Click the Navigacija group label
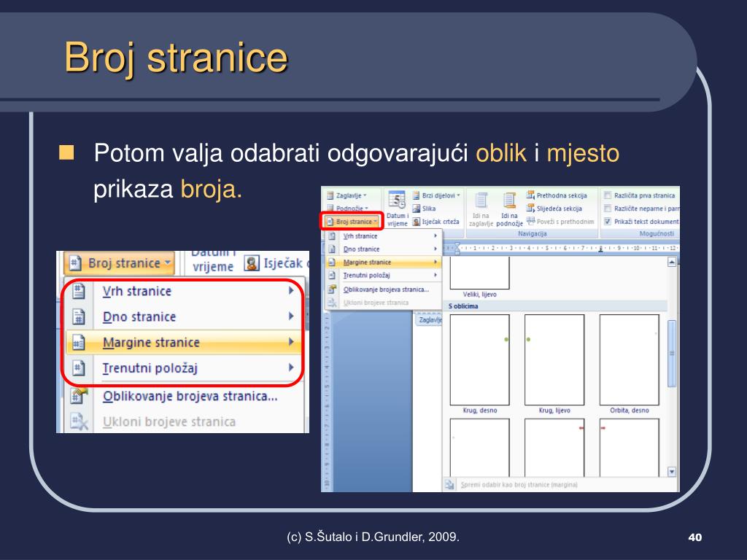 coord(532,234)
